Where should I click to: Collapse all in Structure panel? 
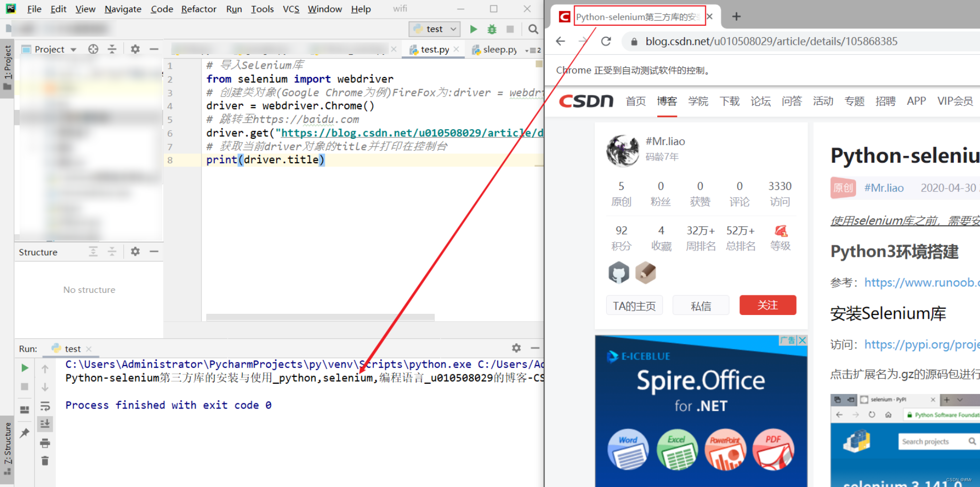(x=112, y=252)
